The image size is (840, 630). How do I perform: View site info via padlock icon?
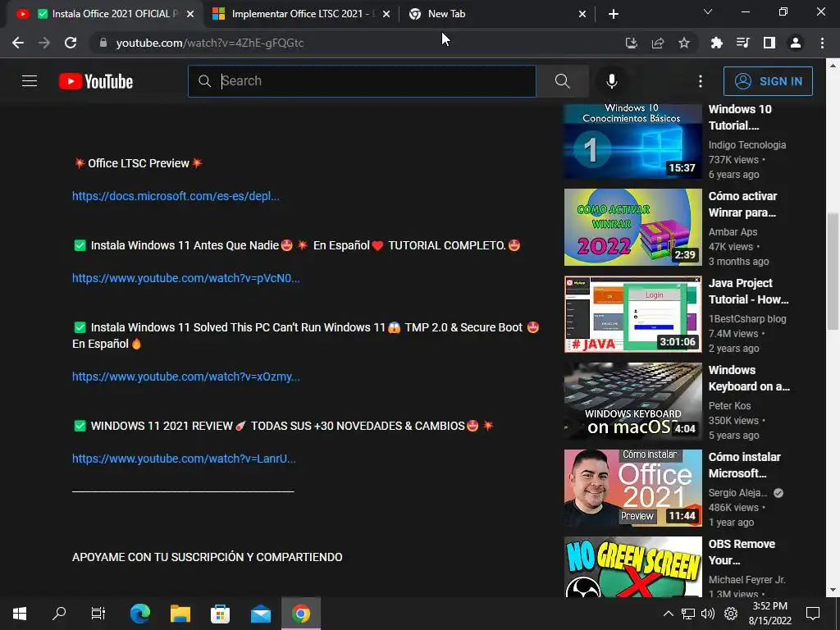tap(103, 43)
